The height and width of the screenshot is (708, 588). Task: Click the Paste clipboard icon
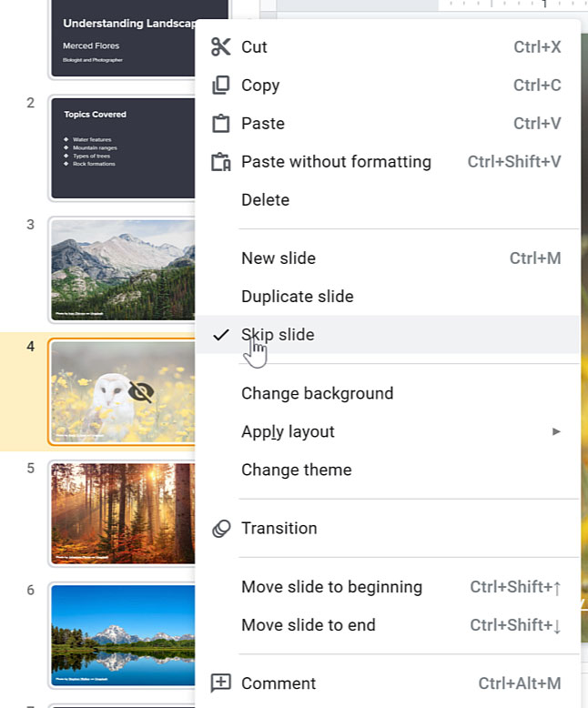coord(220,124)
